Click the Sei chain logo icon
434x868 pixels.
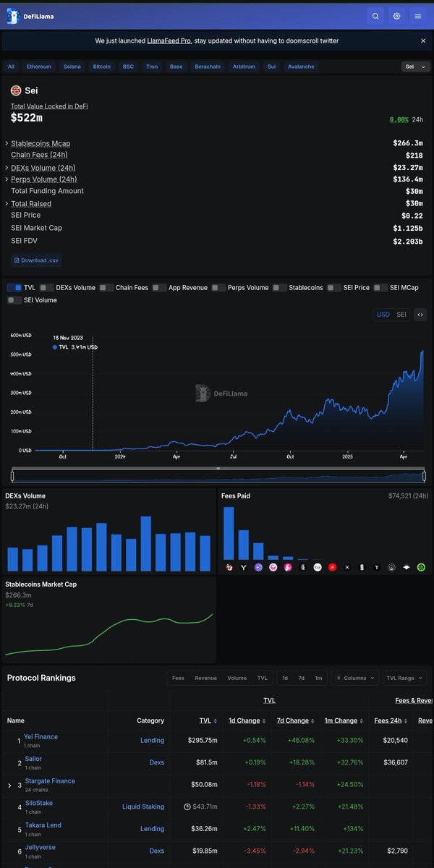point(16,90)
